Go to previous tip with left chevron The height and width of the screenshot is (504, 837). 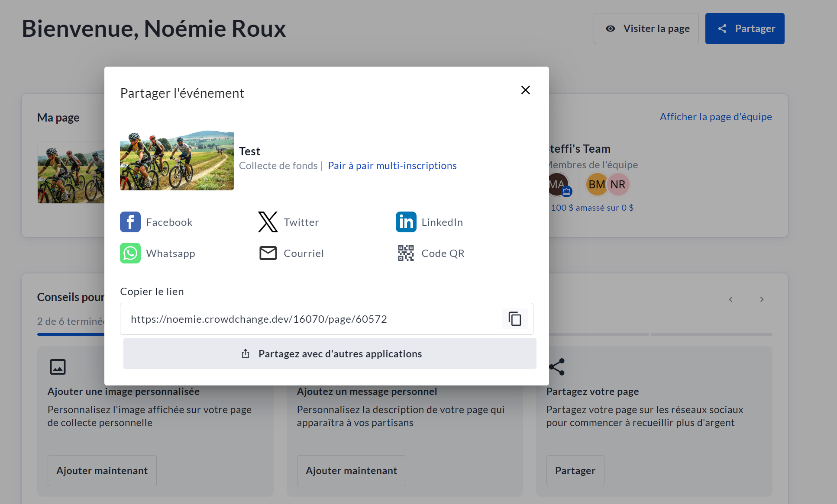coord(730,299)
